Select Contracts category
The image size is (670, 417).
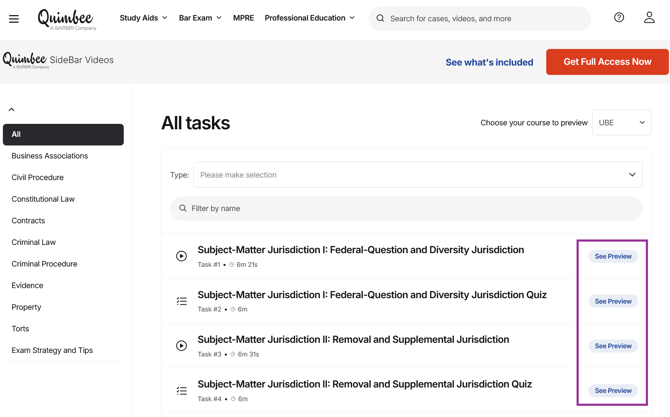tap(28, 220)
